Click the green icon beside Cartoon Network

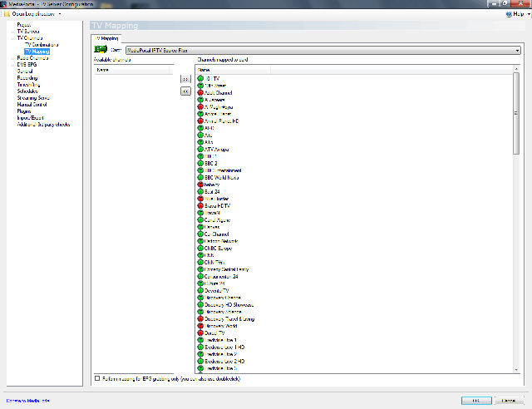(x=200, y=241)
